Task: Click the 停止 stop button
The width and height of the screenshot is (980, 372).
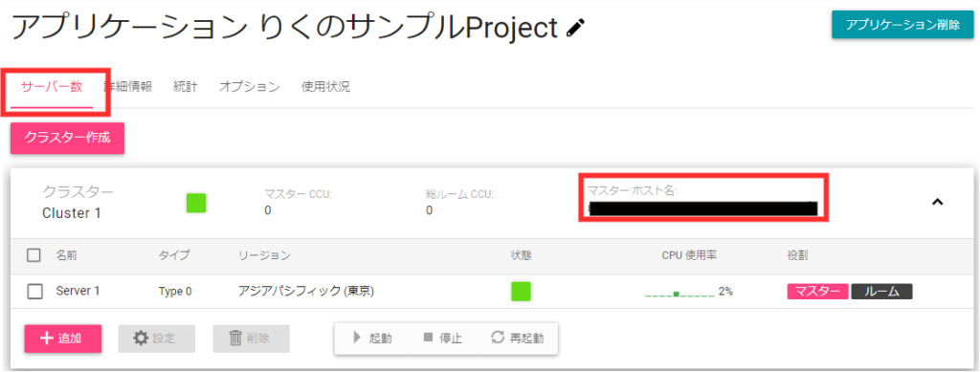Action: pyautogui.click(x=442, y=338)
